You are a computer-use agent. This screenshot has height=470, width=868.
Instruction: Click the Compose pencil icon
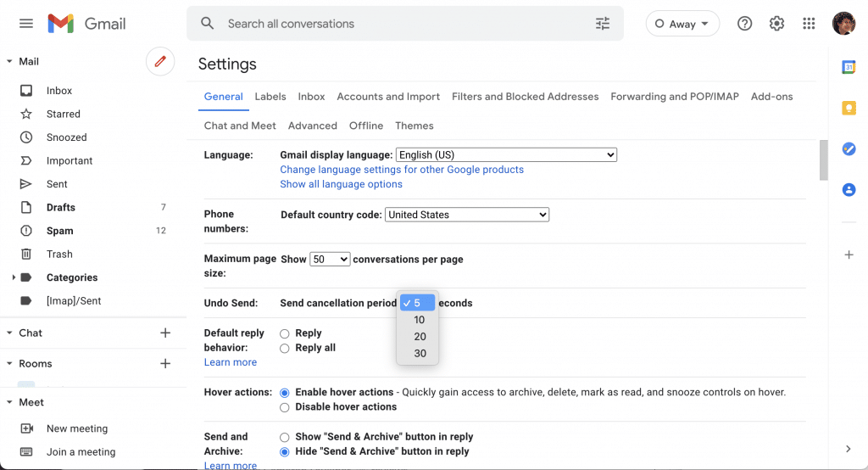(160, 62)
